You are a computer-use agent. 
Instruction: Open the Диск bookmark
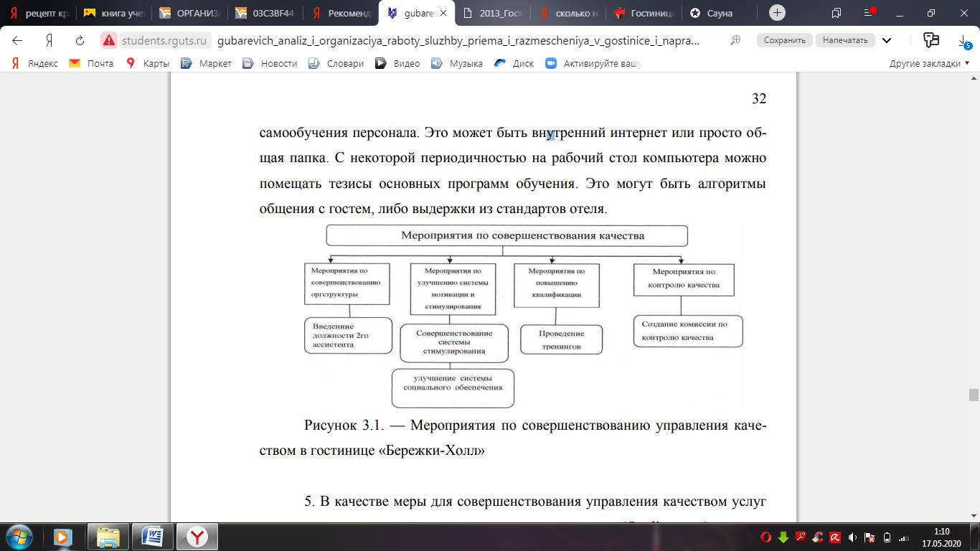point(514,63)
